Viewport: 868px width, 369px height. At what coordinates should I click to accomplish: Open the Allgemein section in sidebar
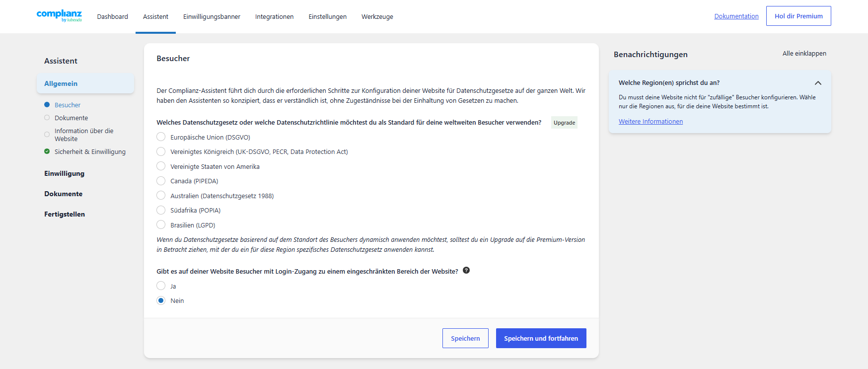[x=85, y=83]
